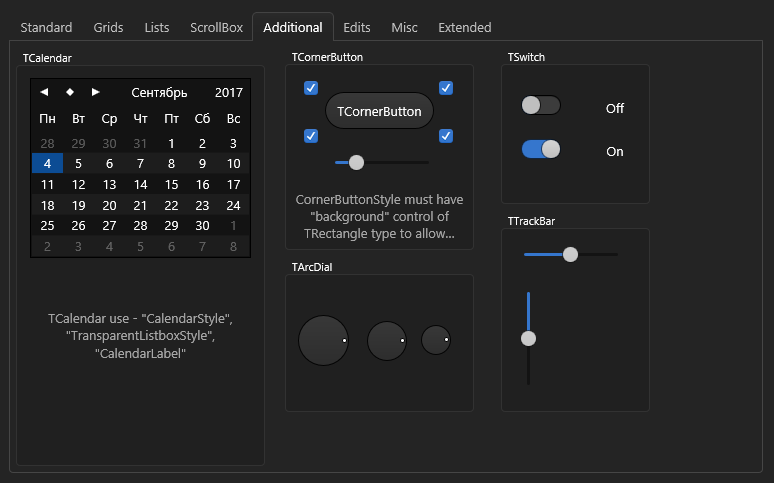Viewport: 774px width, 483px height.
Task: Click the smallest arc dial
Action: [x=436, y=340]
